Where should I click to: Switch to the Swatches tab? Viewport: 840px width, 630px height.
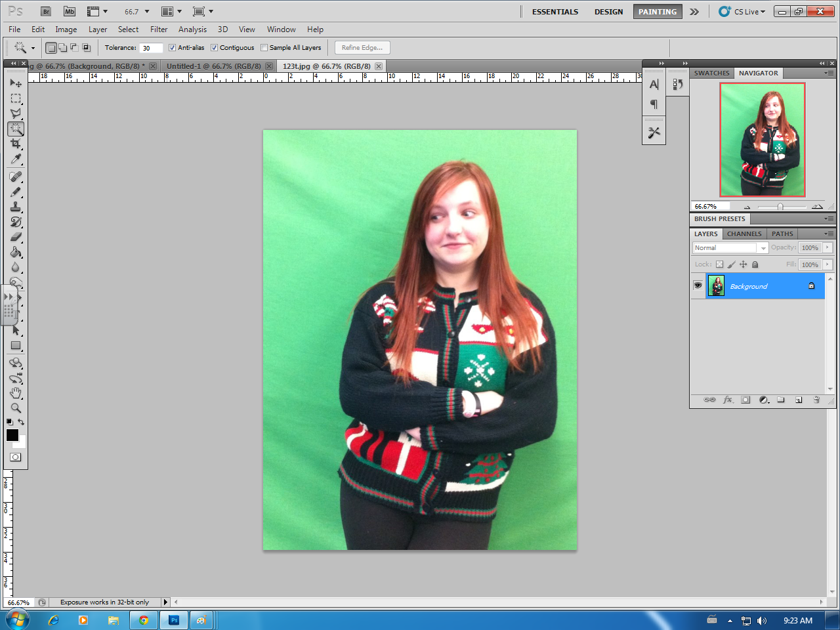[711, 73]
